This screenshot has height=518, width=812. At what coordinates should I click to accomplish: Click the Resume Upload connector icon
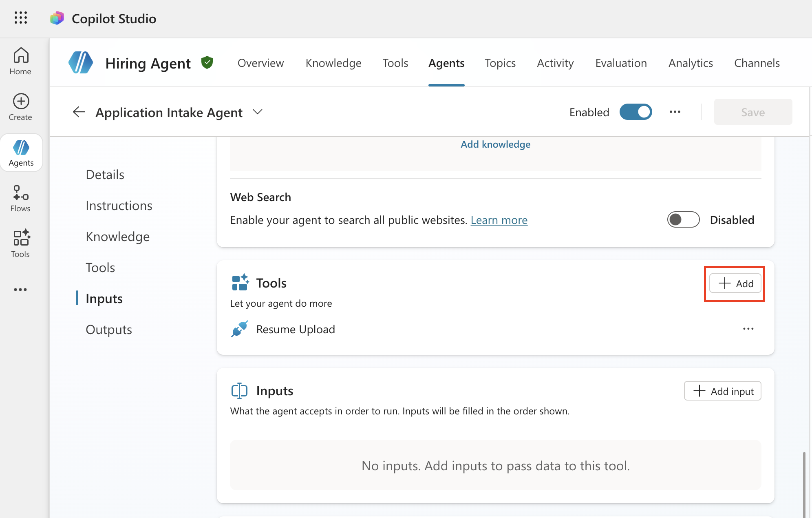(x=240, y=329)
